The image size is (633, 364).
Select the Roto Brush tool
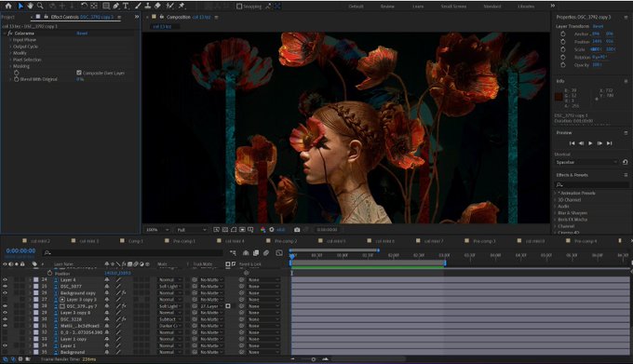[x=170, y=6]
